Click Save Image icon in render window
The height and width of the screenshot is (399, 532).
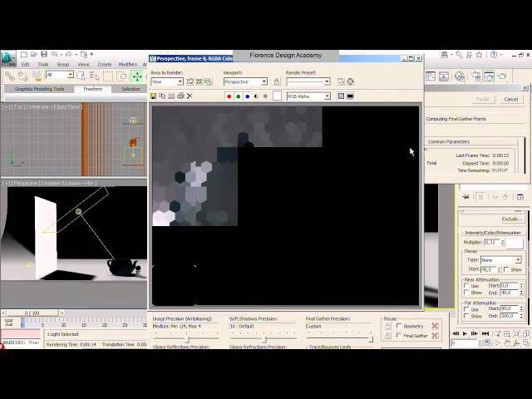click(x=153, y=96)
